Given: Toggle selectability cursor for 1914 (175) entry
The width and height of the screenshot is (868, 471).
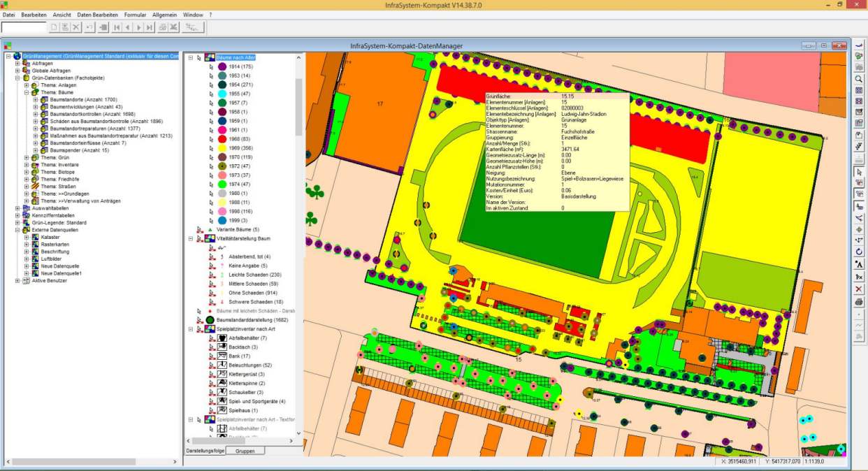Looking at the screenshot, I should pyautogui.click(x=211, y=66).
